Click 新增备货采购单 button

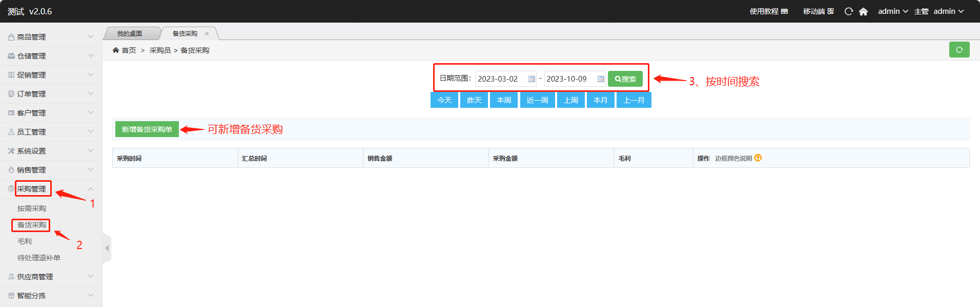(147, 129)
